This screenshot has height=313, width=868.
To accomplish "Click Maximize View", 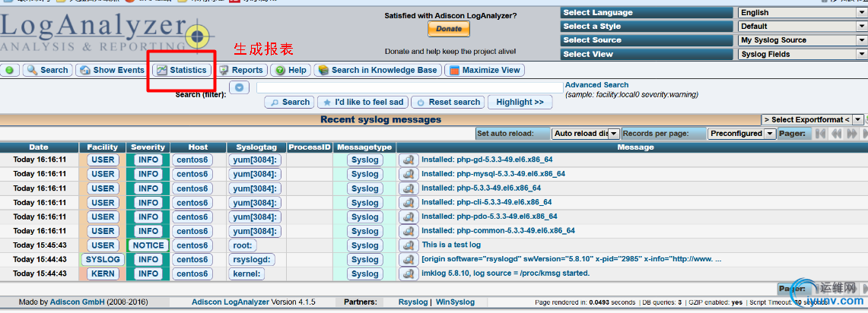I will (x=485, y=70).
